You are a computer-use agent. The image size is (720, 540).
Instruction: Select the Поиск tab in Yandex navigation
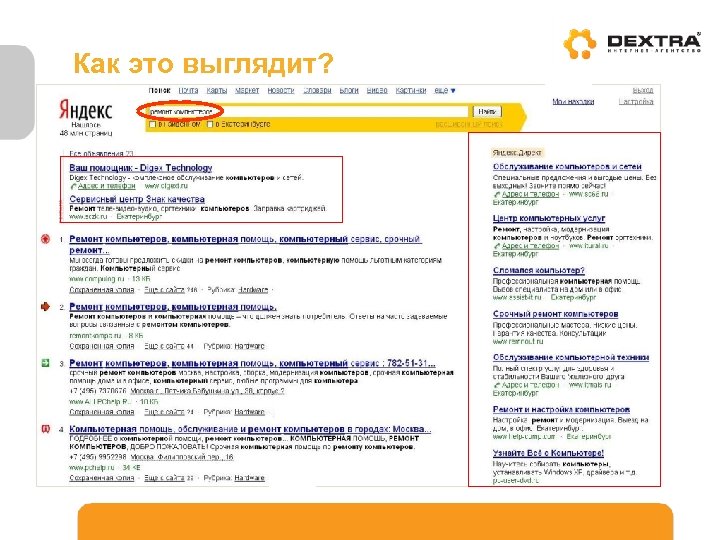pyautogui.click(x=159, y=90)
